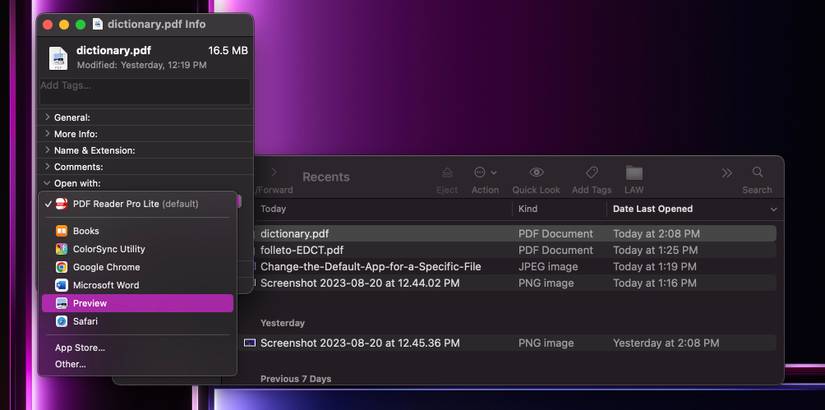Show more toolbar items via double chevron

click(727, 173)
